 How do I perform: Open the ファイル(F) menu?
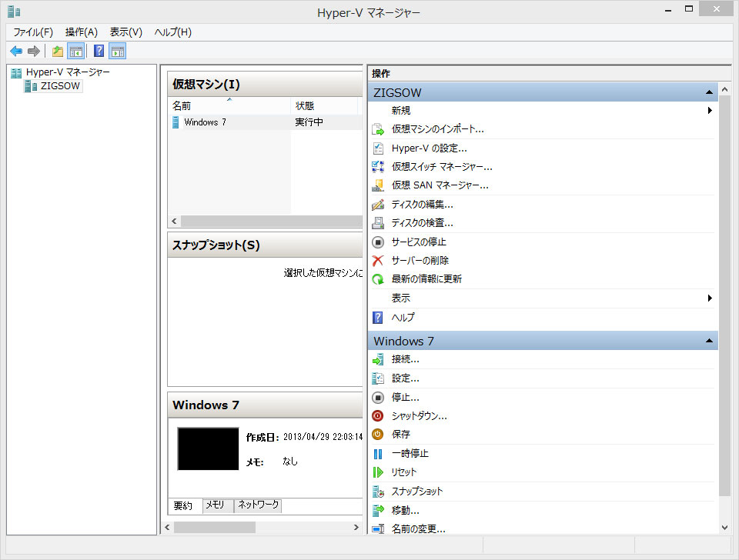coord(33,32)
